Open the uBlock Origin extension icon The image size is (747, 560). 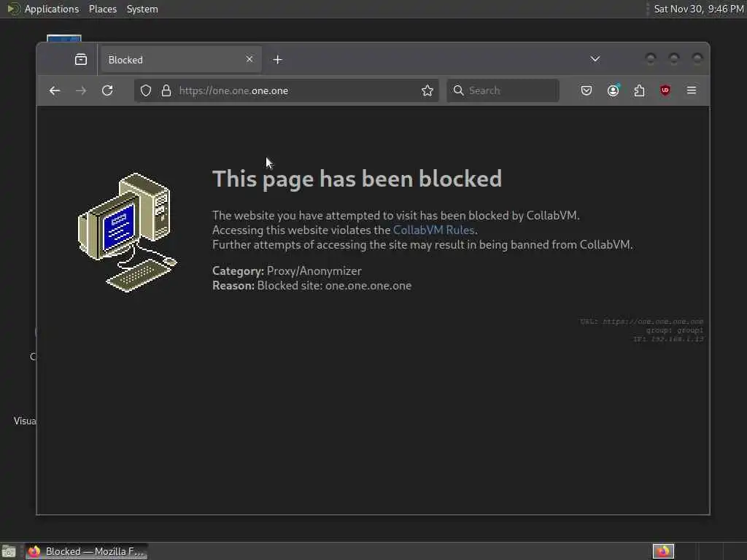point(665,90)
